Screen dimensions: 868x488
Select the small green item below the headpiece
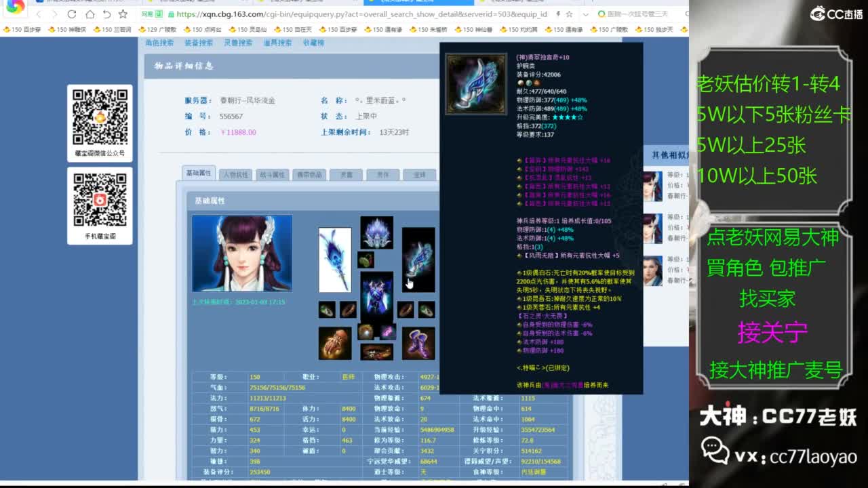tap(366, 260)
